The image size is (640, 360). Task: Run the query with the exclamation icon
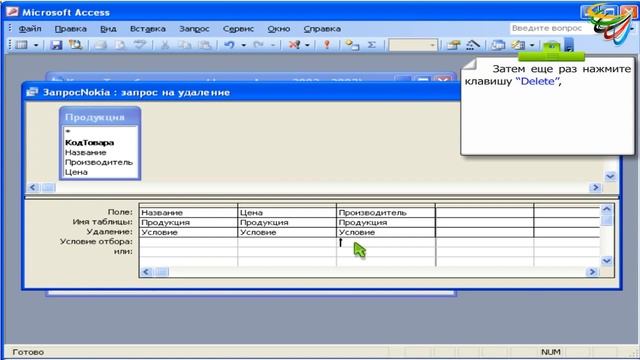[327, 45]
